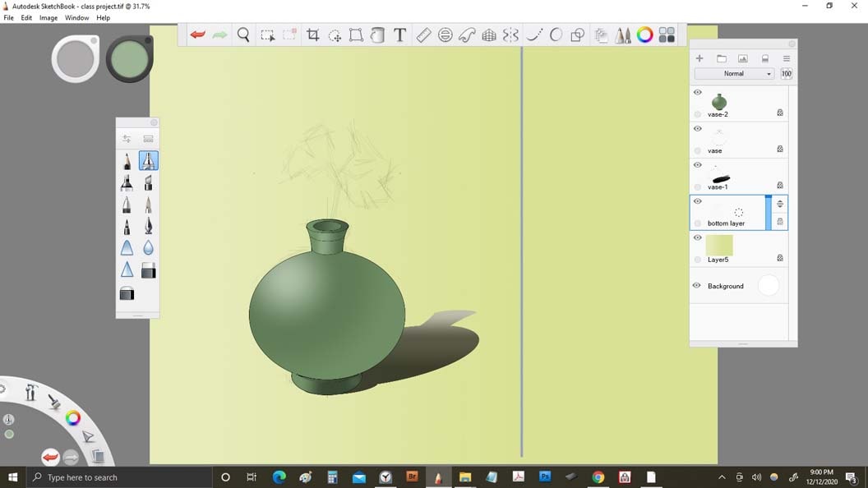Click the gray brush size puck
The height and width of the screenshot is (488, 868).
click(76, 58)
